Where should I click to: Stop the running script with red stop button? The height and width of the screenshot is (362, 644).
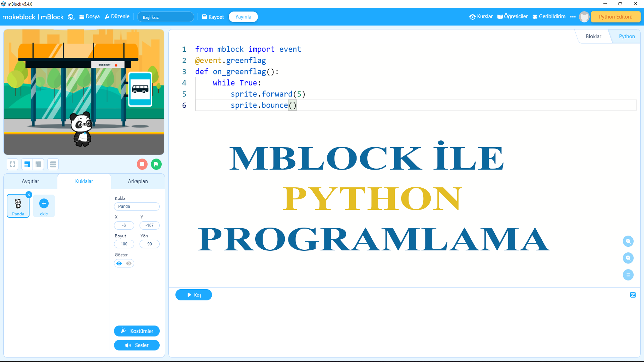pos(142,164)
